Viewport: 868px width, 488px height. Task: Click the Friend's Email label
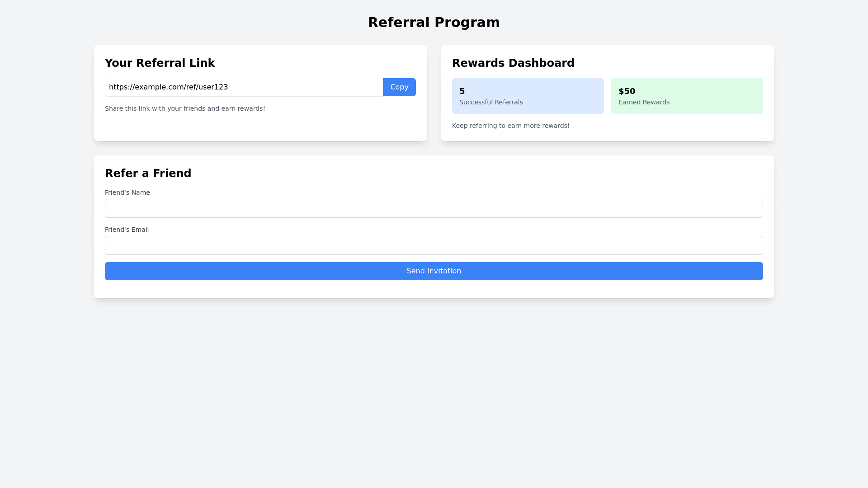(127, 230)
